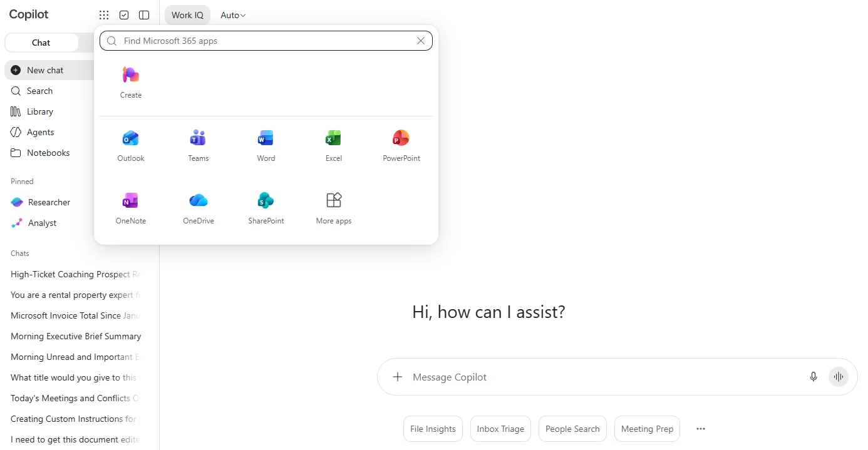
Task: Click the Copilot logo text
Action: pos(29,14)
